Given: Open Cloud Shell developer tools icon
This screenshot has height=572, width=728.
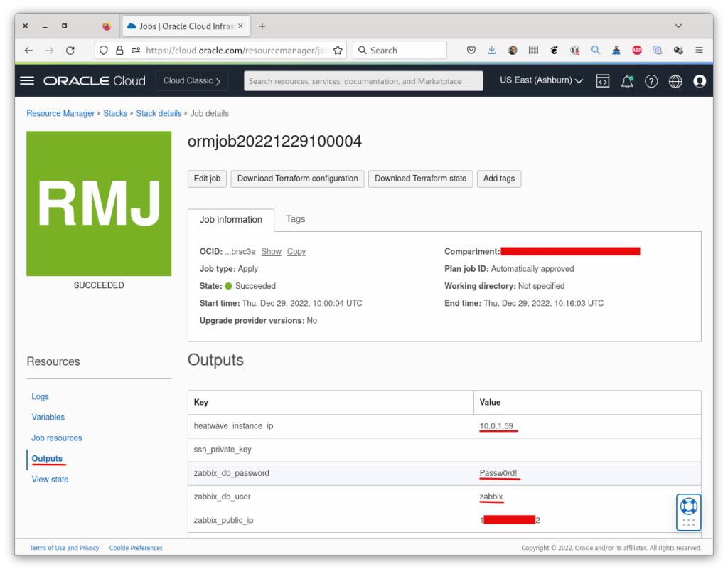Looking at the screenshot, I should click(603, 81).
